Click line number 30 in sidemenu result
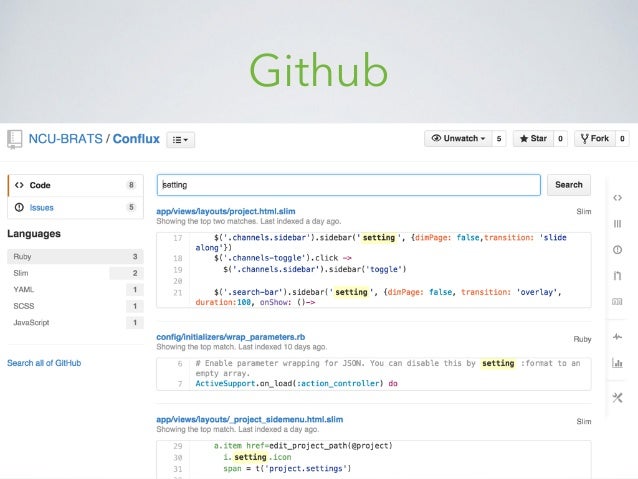Viewport: 638px width, 479px height. (x=177, y=457)
